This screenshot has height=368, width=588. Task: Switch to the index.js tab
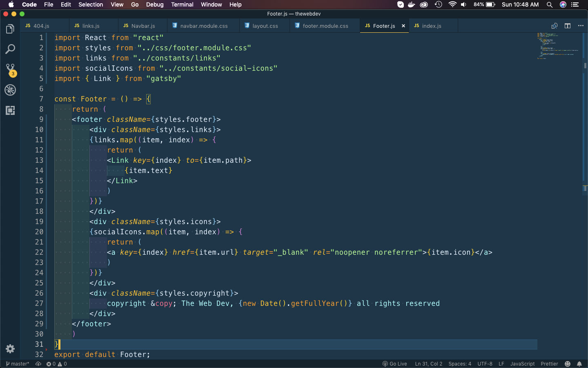coord(433,26)
